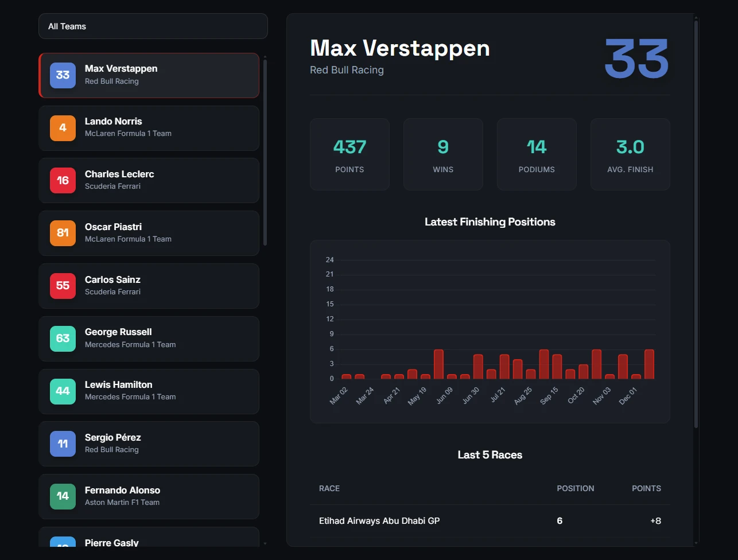
Task: Click Red Bull Racing subtitle in detail header
Action: point(347,70)
